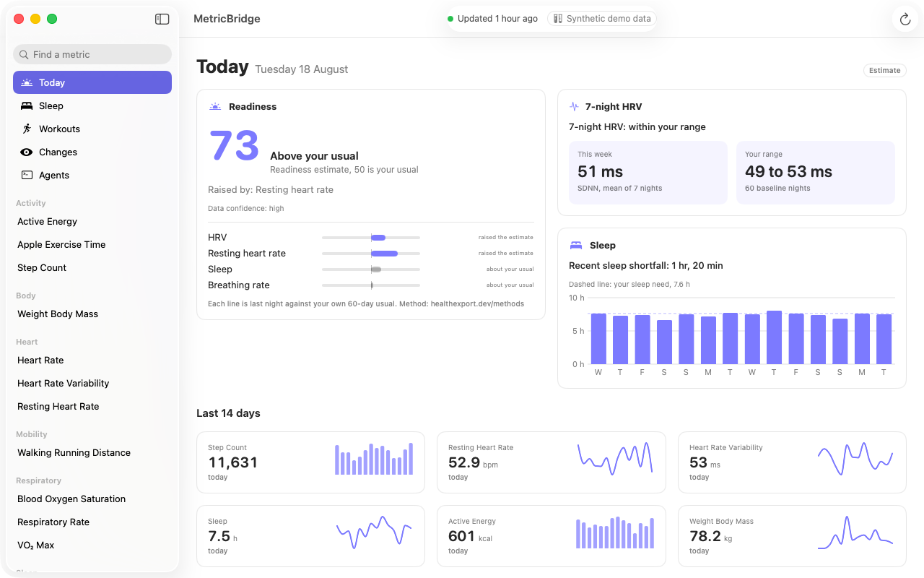The height and width of the screenshot is (578, 924).
Task: Open the Step Count 11,631 card
Action: (x=310, y=462)
